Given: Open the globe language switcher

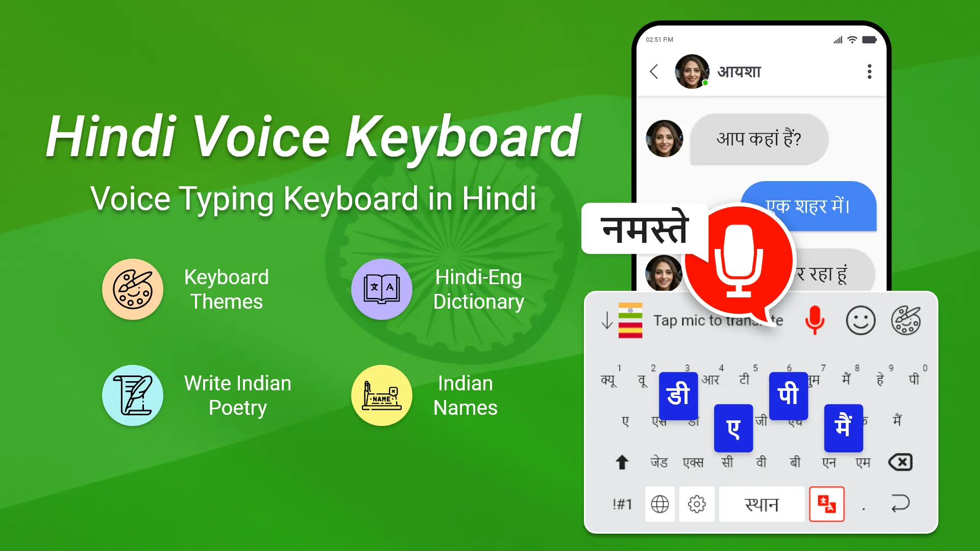Looking at the screenshot, I should point(660,504).
